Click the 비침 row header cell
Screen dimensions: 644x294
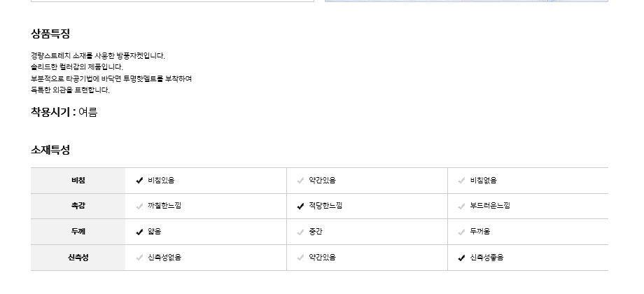point(78,181)
